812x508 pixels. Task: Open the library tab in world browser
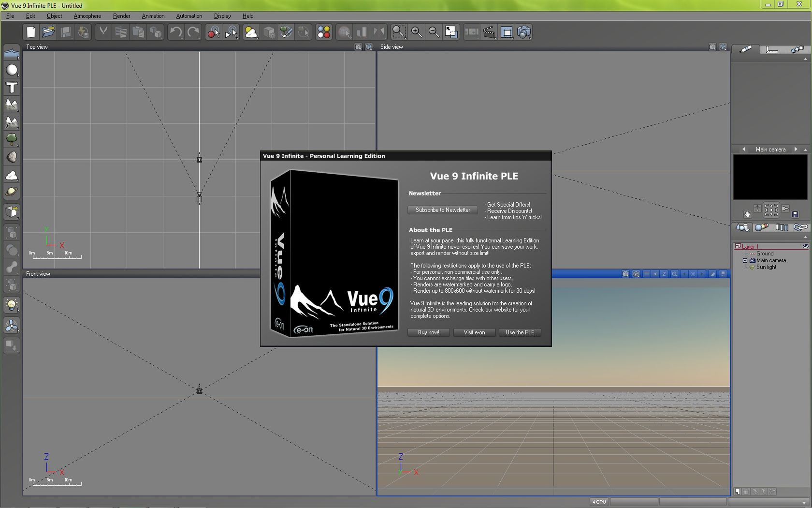tap(782, 227)
